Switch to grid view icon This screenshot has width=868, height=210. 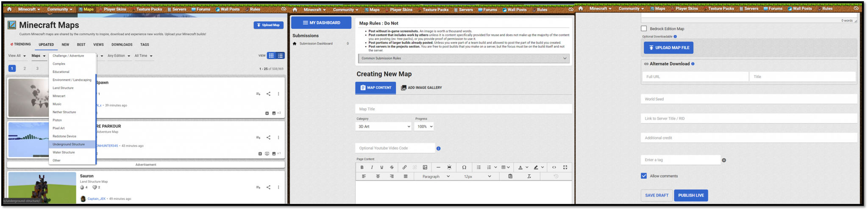click(x=271, y=56)
